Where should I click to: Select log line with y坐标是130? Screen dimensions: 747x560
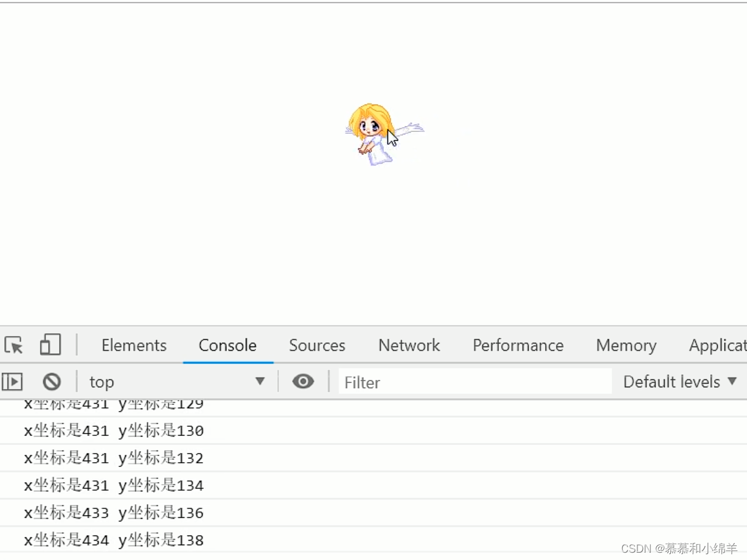point(374,430)
